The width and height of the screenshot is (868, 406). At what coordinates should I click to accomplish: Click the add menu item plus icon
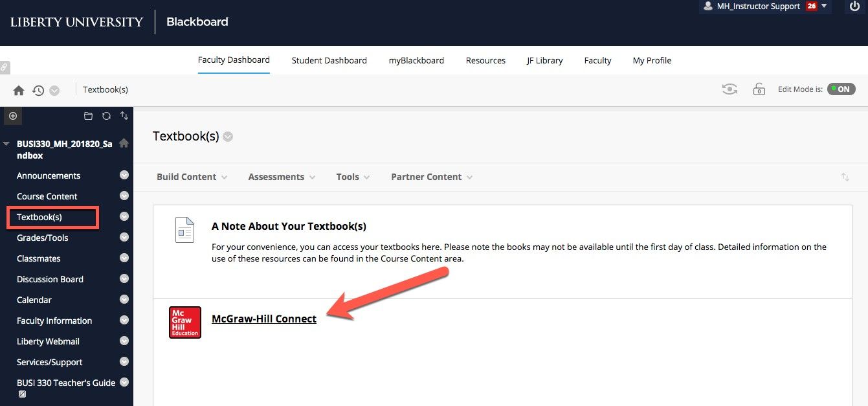coord(13,116)
